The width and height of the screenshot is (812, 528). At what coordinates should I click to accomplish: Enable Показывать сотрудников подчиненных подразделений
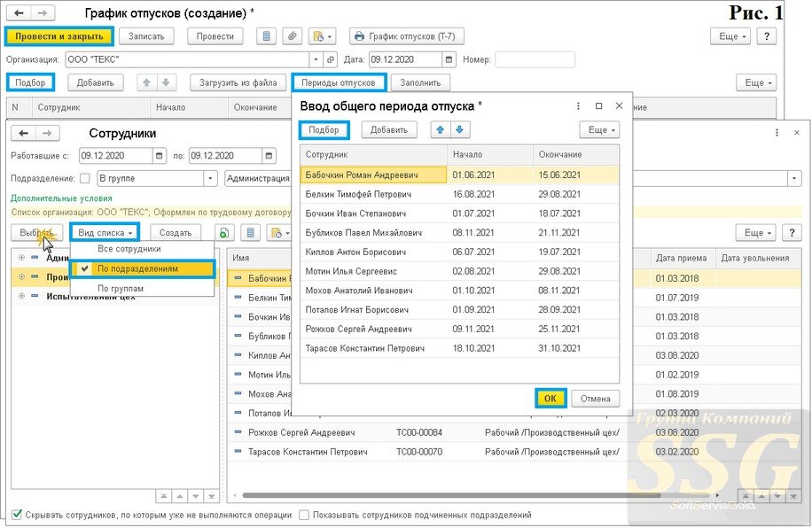[305, 515]
